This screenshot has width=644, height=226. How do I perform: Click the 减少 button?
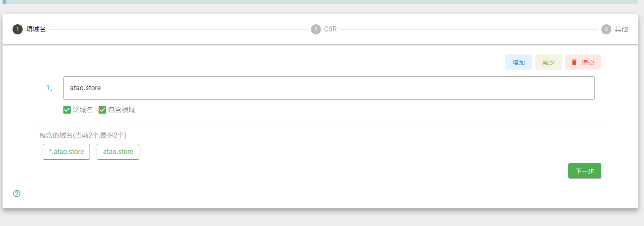(549, 62)
